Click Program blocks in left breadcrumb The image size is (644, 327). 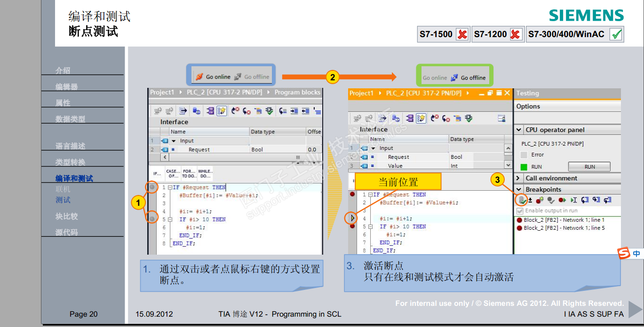tap(297, 93)
